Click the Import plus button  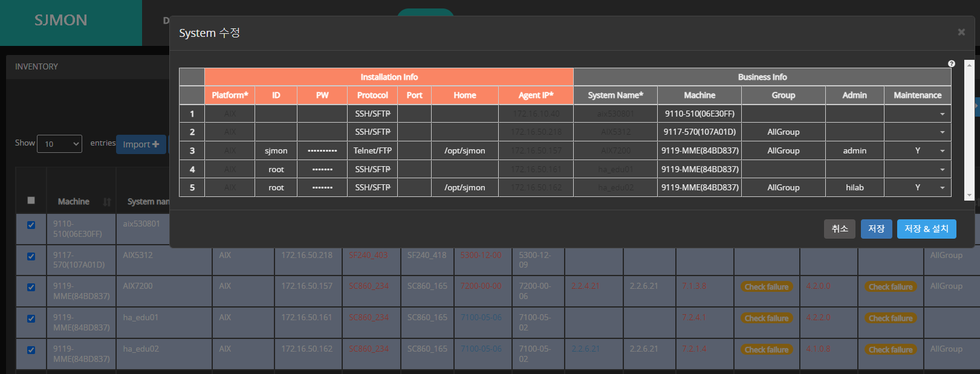coord(141,144)
